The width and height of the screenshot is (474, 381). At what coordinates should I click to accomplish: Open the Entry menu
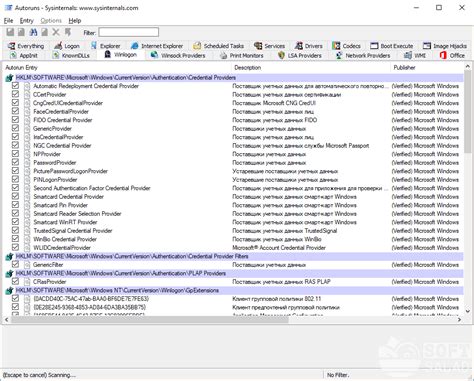pyautogui.click(x=27, y=21)
